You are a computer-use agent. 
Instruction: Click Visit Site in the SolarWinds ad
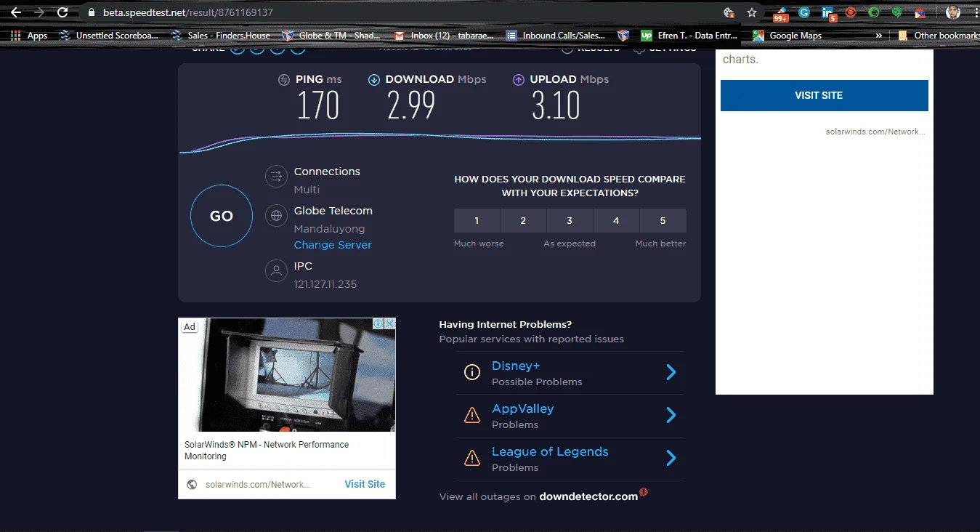click(x=365, y=484)
